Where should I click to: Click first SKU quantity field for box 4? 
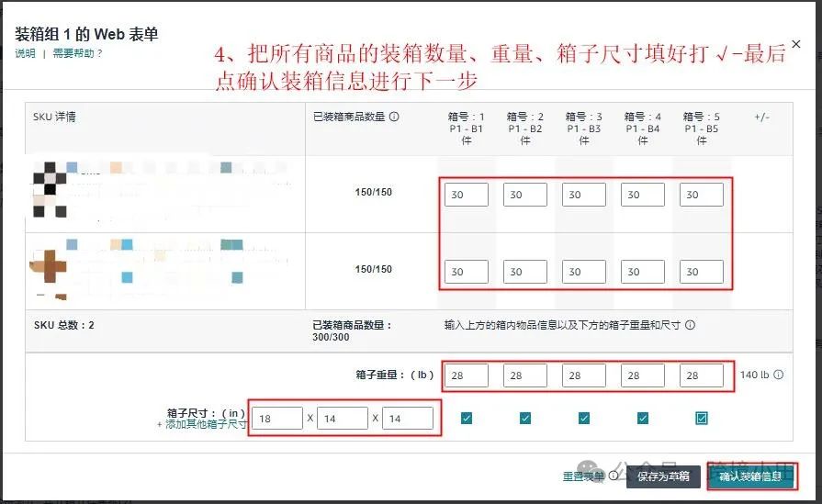point(643,195)
